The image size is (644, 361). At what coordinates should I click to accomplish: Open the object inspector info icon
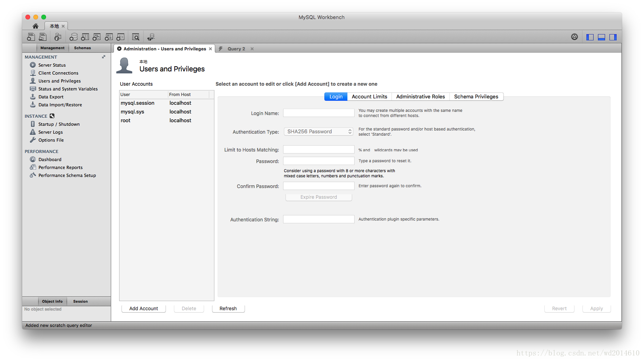pyautogui.click(x=58, y=37)
